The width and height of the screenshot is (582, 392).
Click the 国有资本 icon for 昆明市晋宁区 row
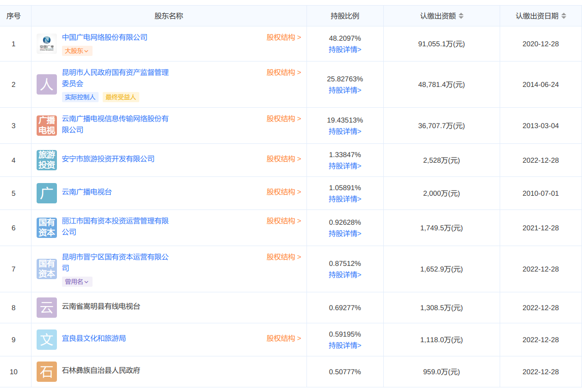[x=47, y=269]
